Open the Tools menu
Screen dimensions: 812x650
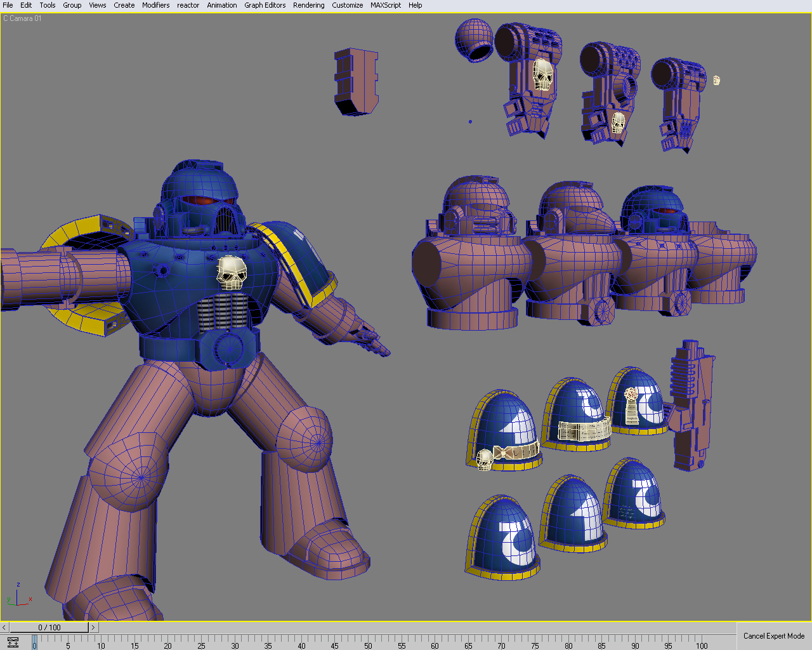[x=48, y=5]
